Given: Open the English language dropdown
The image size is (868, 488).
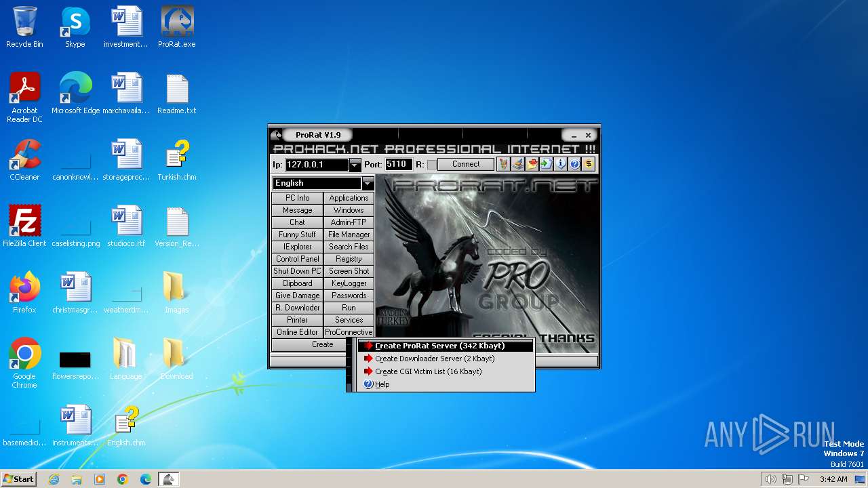Looking at the screenshot, I should click(x=367, y=183).
